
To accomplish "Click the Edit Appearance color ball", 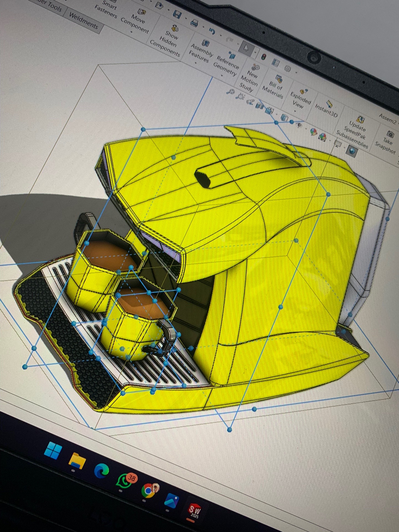I will (313, 132).
